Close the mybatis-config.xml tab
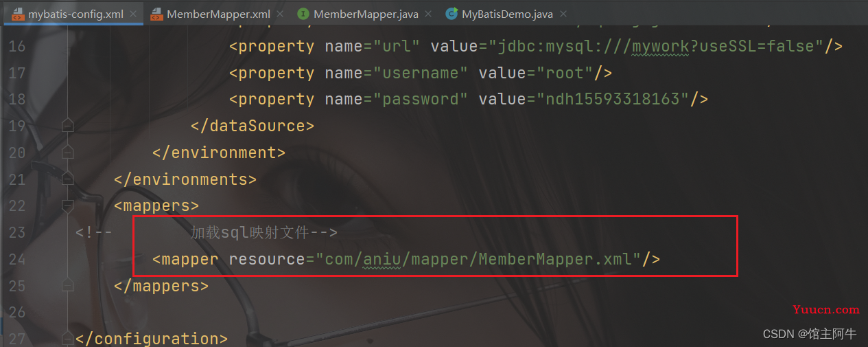The width and height of the screenshot is (868, 347). 133,14
